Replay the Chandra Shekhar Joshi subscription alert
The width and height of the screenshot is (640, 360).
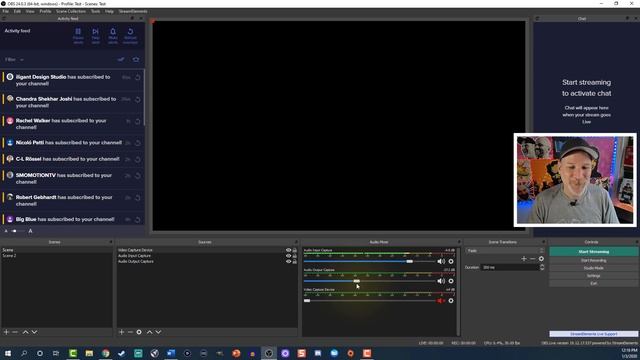(138, 99)
